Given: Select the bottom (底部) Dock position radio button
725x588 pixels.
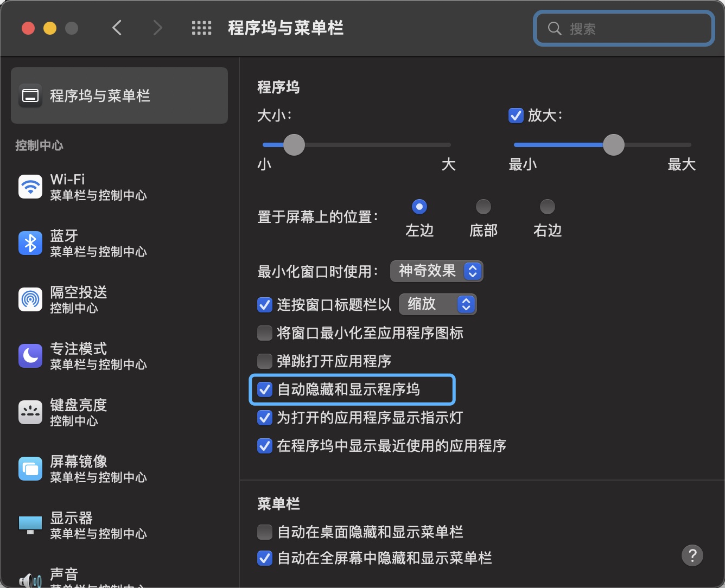Looking at the screenshot, I should point(483,207).
